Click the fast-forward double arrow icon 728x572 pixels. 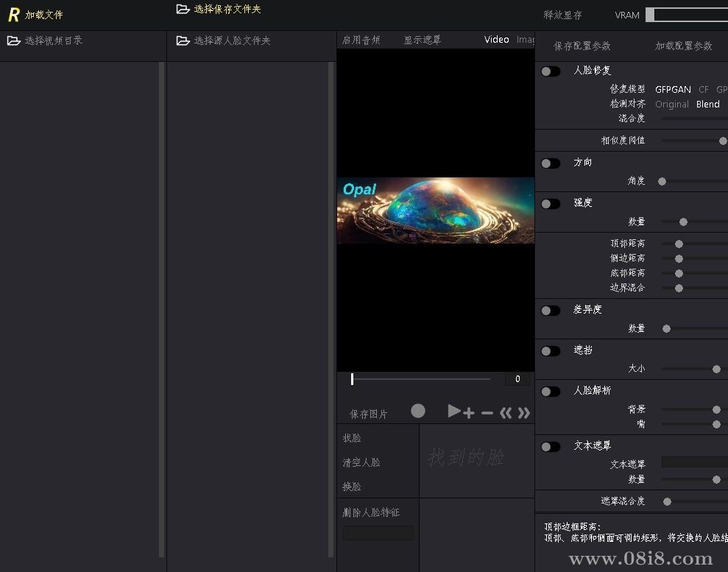[x=524, y=412]
